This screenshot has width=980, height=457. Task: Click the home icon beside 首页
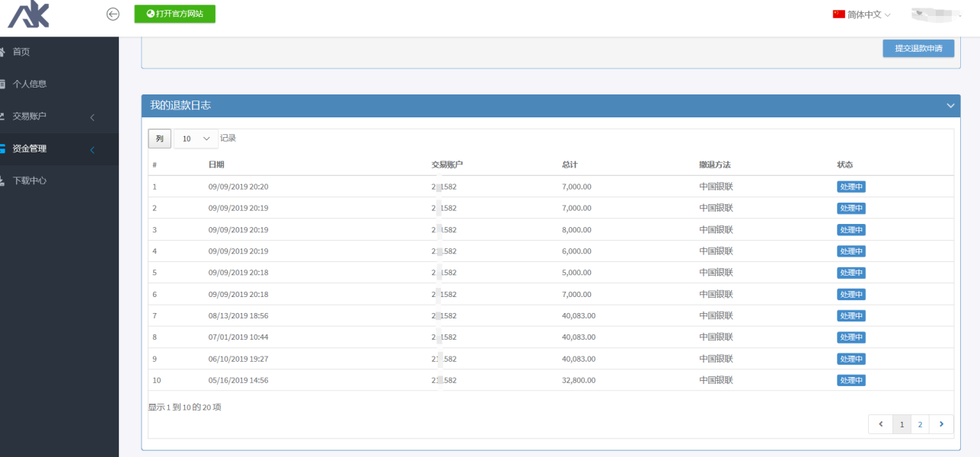[x=2, y=52]
